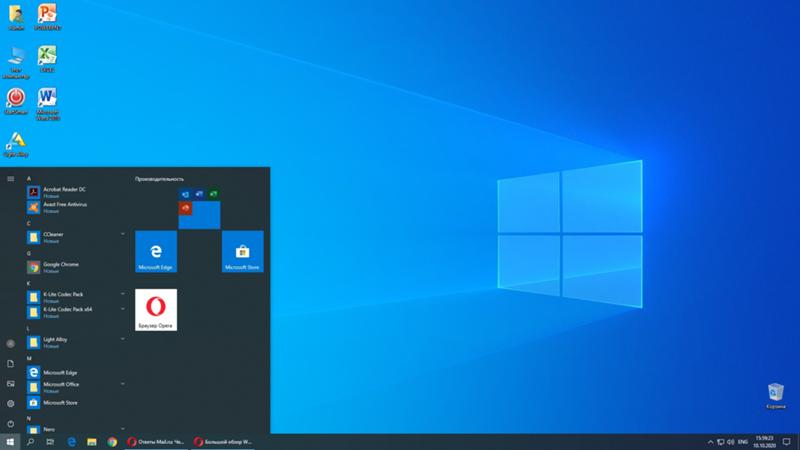Click the ENG language indicator

(x=743, y=442)
